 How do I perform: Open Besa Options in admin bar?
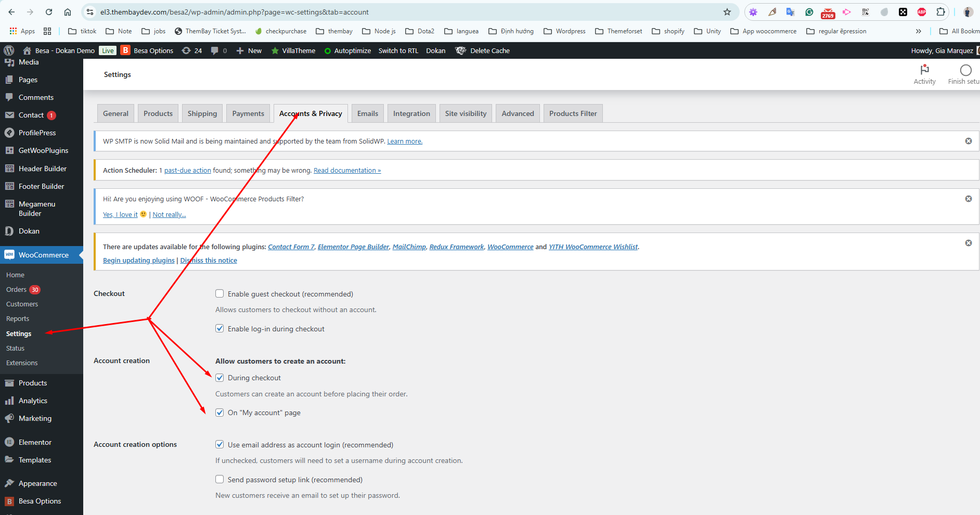[147, 50]
